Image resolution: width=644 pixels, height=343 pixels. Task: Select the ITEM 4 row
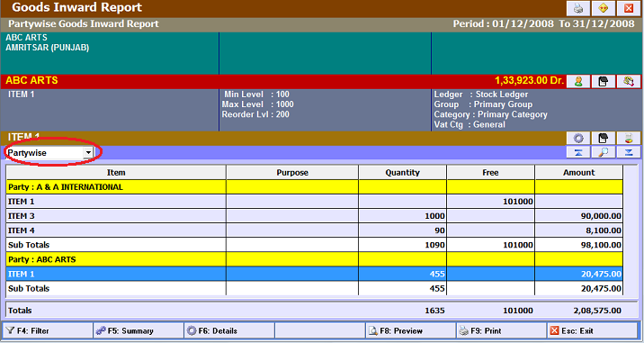[315, 230]
